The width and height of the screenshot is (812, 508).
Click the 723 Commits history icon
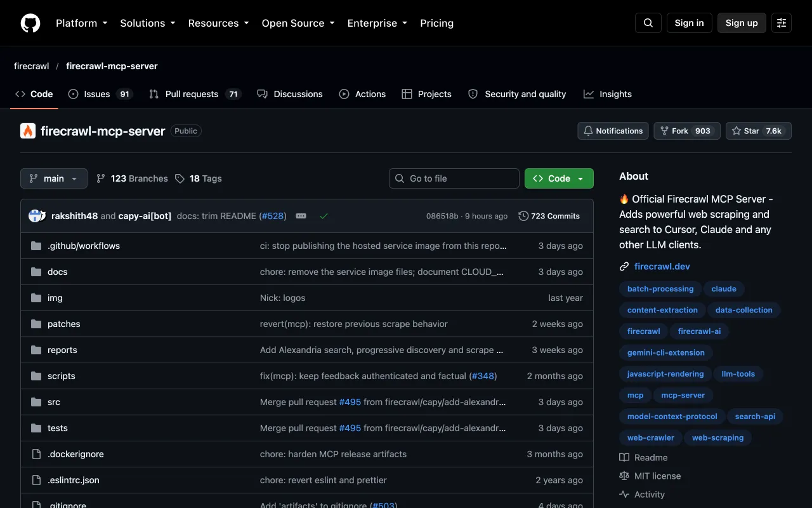(523, 216)
